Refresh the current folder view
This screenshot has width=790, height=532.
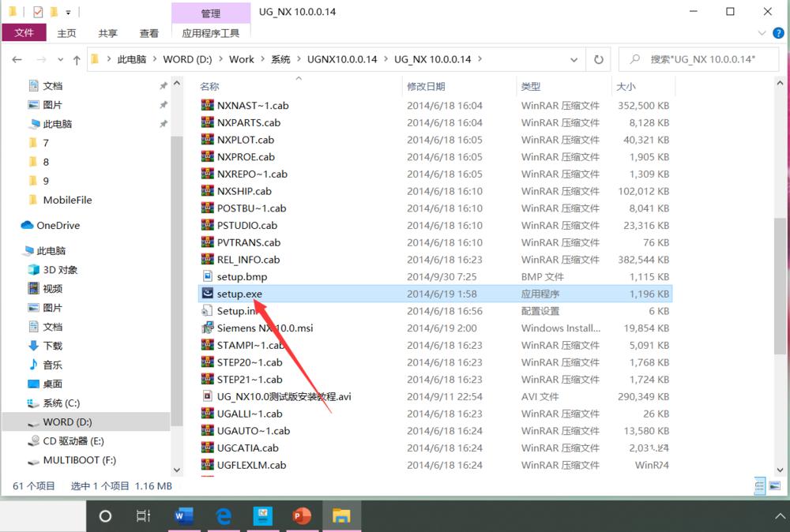pos(599,59)
